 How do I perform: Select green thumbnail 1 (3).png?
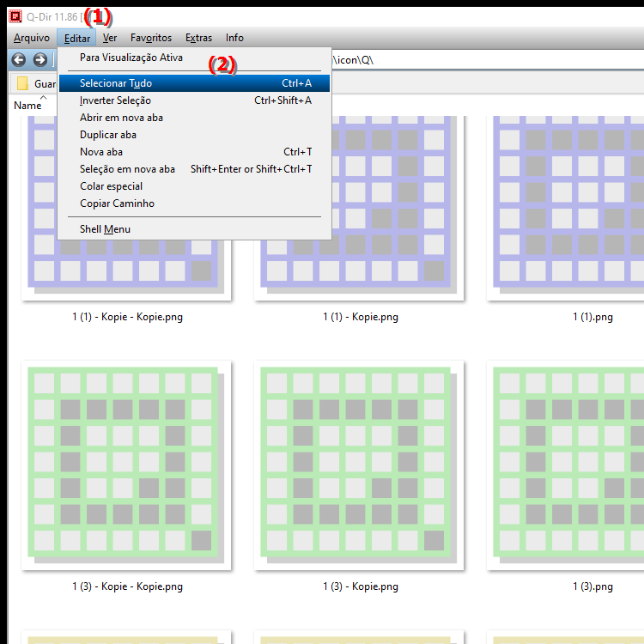tap(565, 465)
